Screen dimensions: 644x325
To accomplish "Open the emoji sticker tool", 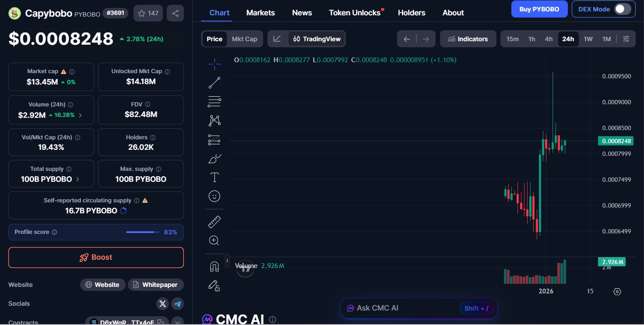I will point(215,196).
